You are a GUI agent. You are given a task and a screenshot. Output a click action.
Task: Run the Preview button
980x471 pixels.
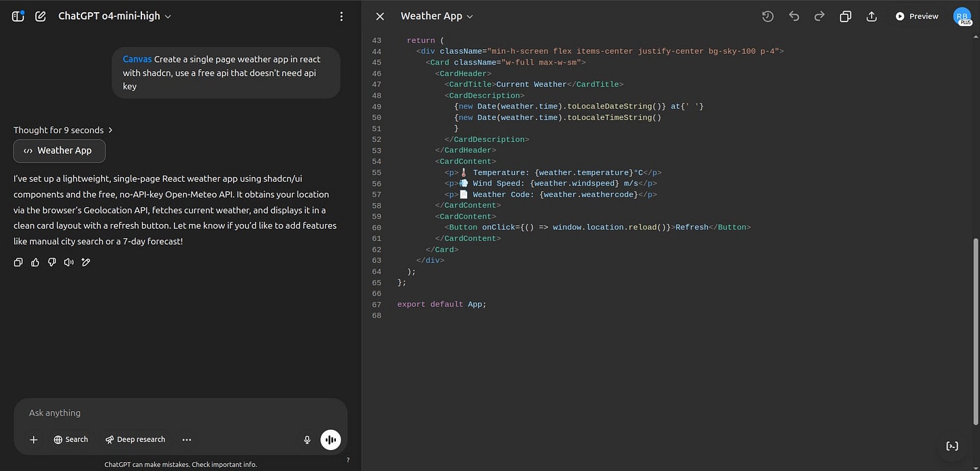[x=917, y=16]
